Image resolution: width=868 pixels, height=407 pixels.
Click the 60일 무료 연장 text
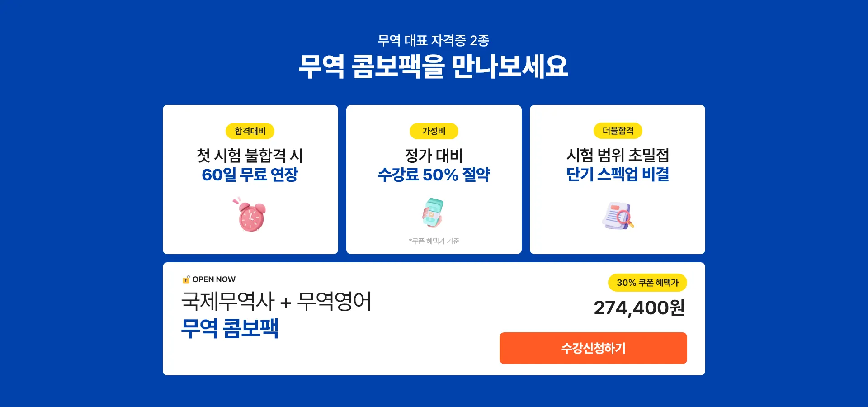(x=250, y=175)
